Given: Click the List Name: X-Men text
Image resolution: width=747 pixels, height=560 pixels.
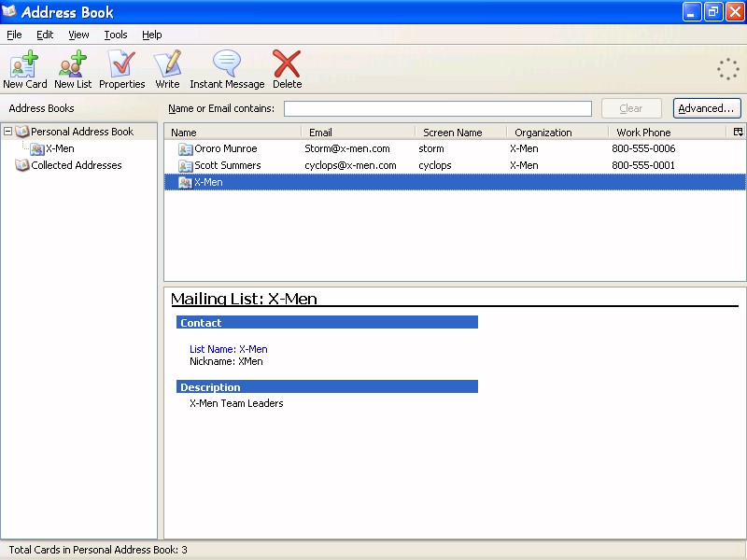Looking at the screenshot, I should point(228,349).
